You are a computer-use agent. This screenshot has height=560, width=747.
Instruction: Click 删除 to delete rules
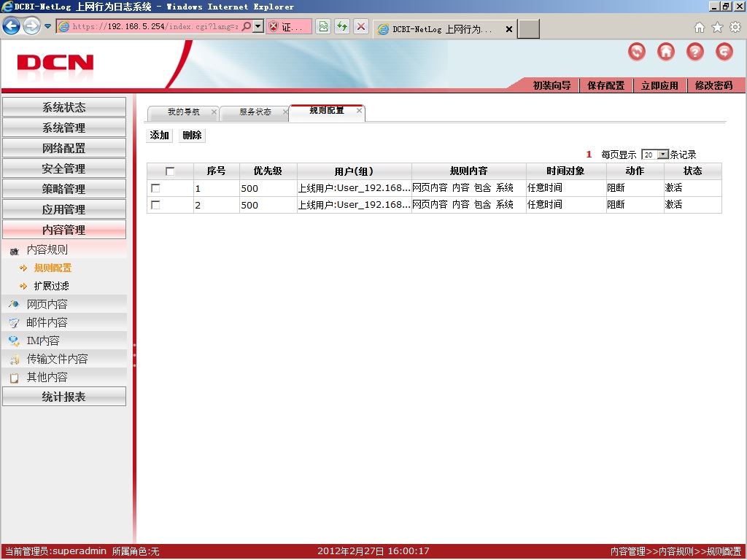point(192,135)
